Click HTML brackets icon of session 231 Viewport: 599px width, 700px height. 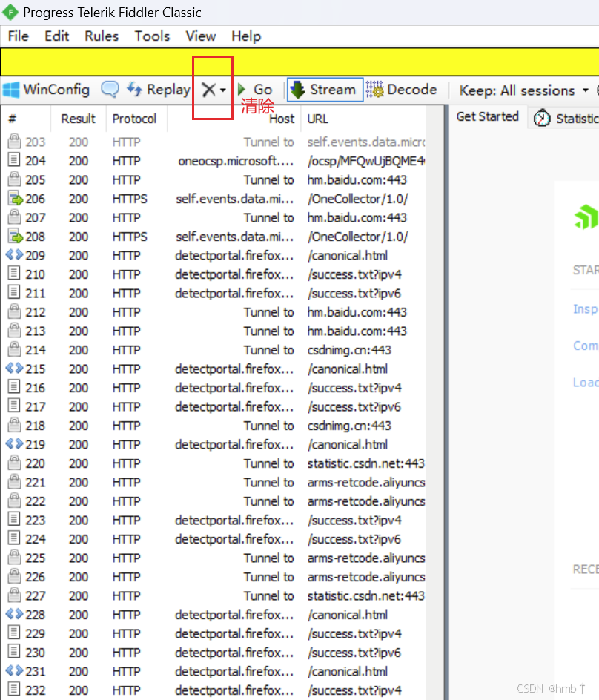point(14,671)
